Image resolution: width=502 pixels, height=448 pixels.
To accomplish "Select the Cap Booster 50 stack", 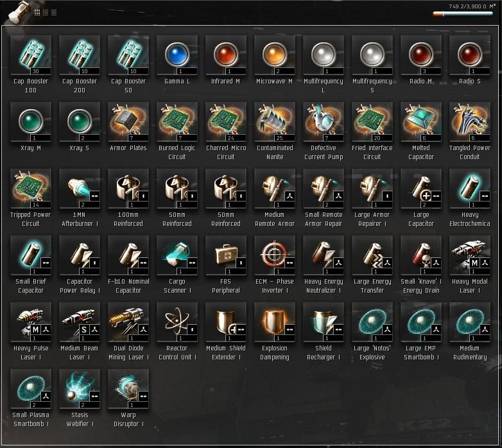I will coord(128,55).
